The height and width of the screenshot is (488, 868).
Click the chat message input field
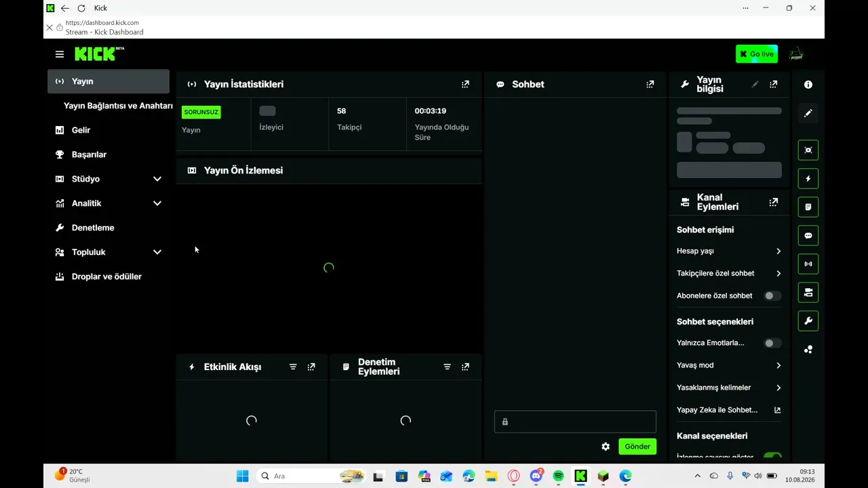(x=575, y=422)
